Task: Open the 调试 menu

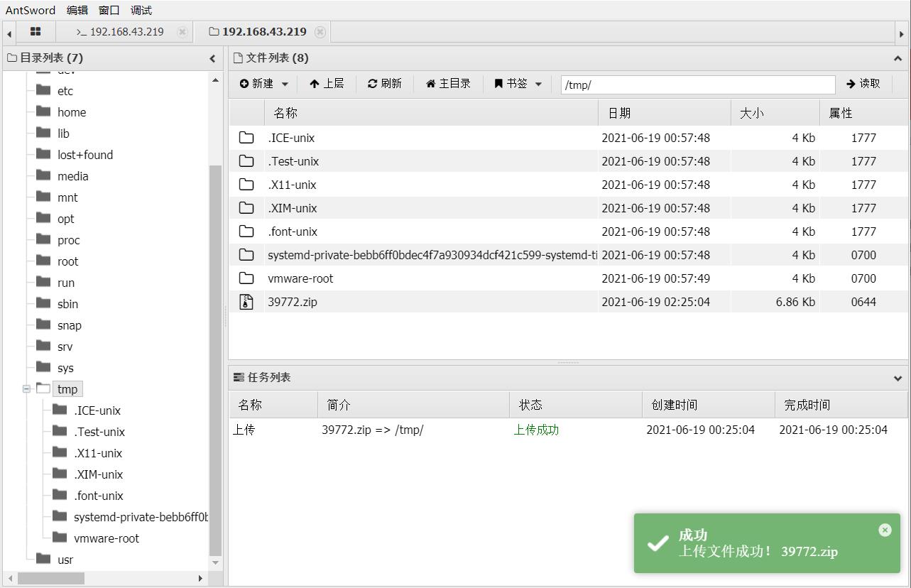Action: (141, 10)
